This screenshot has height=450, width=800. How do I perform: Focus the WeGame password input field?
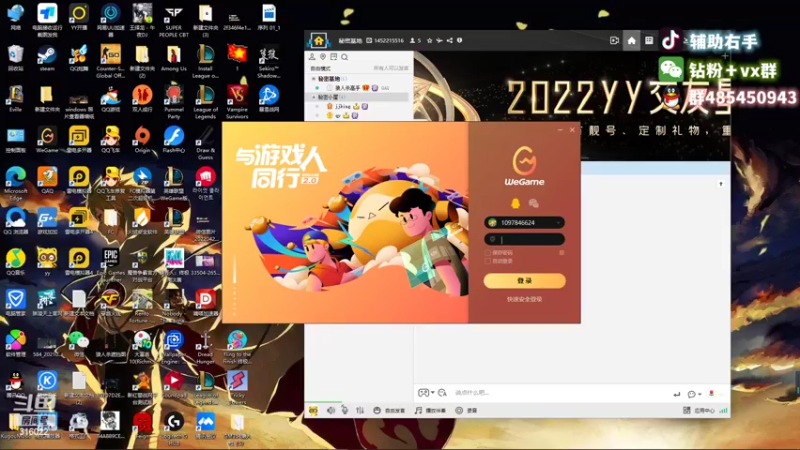pos(524,239)
